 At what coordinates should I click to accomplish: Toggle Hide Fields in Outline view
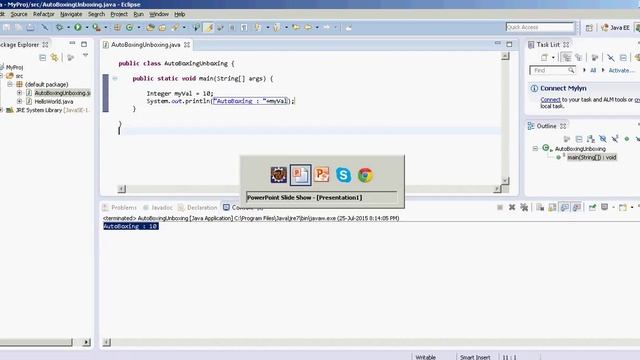(x=602, y=139)
